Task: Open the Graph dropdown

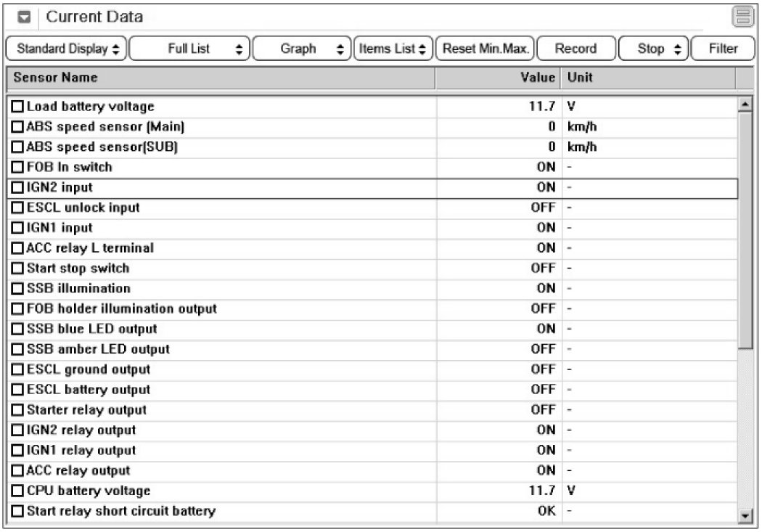Action: 302,49
